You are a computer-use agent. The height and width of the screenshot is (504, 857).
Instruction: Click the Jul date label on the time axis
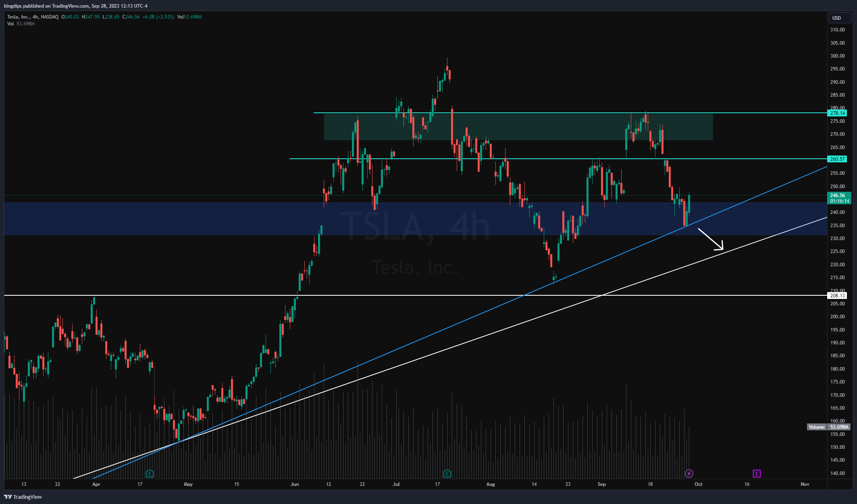[x=396, y=484]
